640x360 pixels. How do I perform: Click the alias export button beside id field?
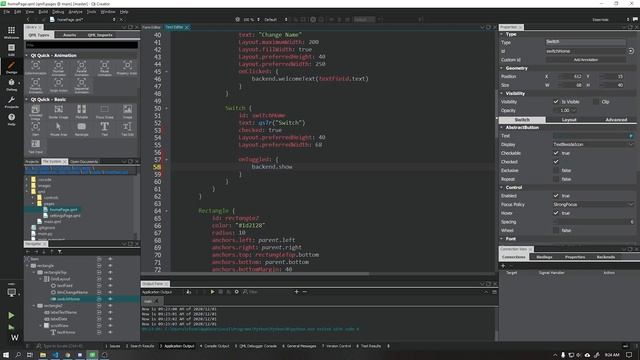point(631,51)
